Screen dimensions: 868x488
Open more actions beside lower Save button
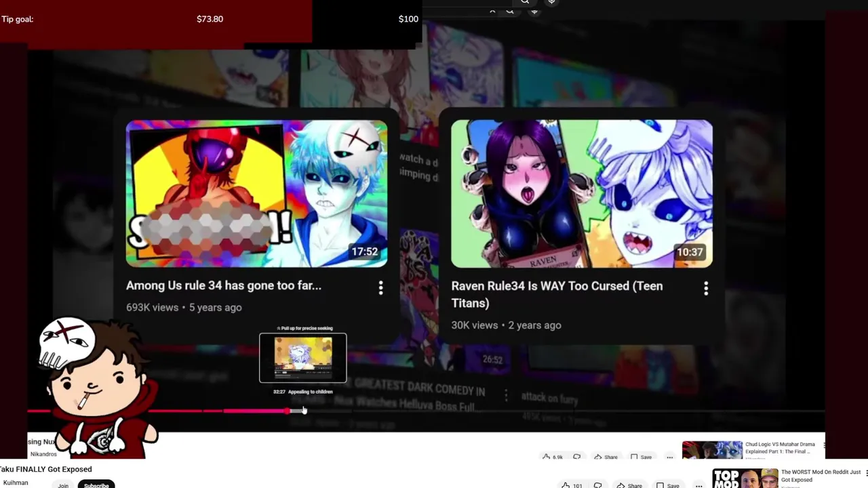pos(698,485)
